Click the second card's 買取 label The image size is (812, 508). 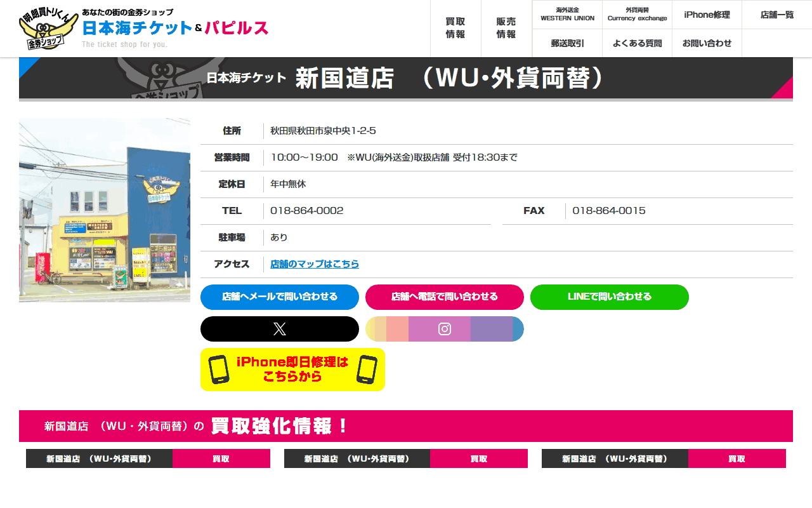click(x=479, y=458)
